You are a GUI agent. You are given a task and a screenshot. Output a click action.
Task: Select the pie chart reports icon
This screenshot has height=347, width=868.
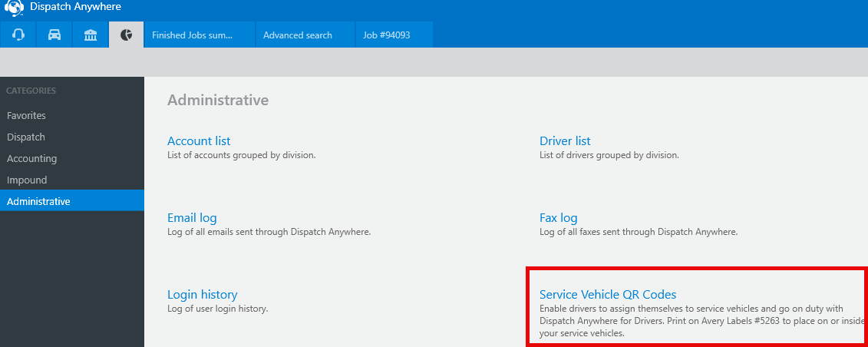pyautogui.click(x=126, y=35)
